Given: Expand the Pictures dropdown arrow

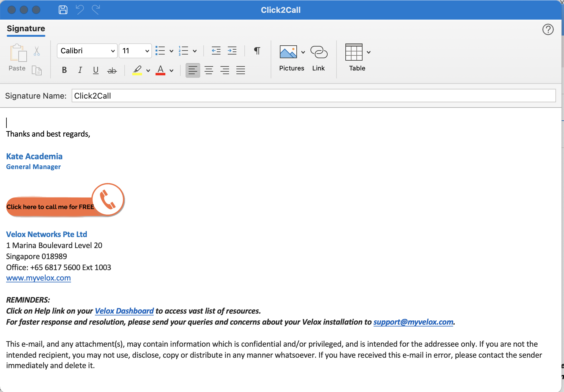Looking at the screenshot, I should [x=303, y=52].
